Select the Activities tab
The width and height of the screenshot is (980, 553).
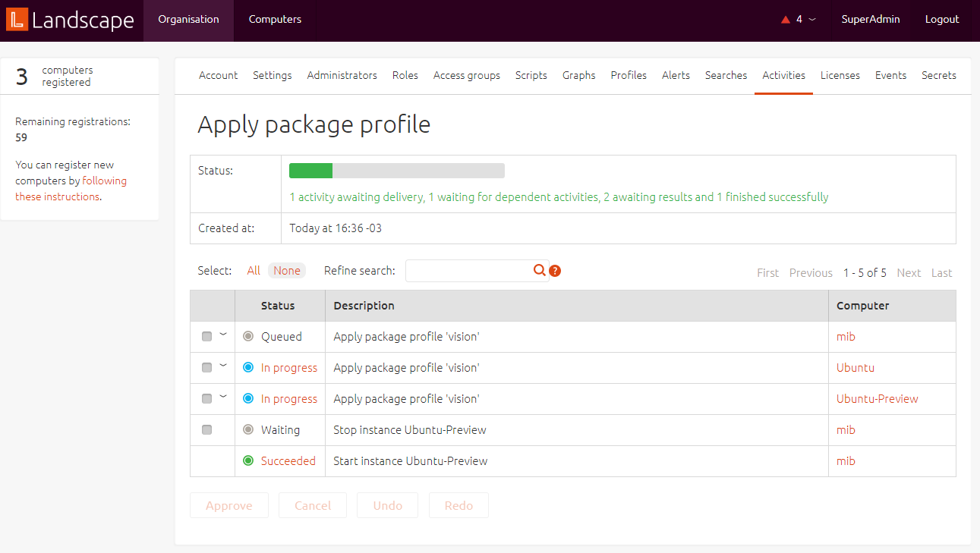tap(783, 75)
